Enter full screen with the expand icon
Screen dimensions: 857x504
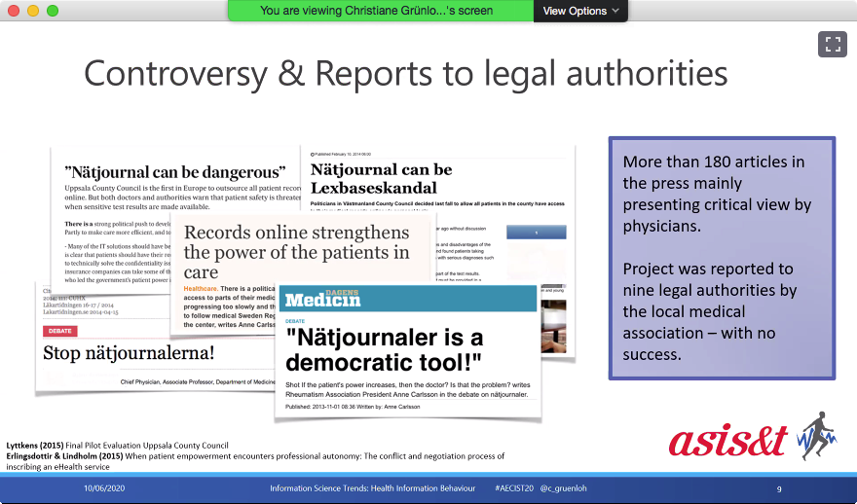point(832,44)
